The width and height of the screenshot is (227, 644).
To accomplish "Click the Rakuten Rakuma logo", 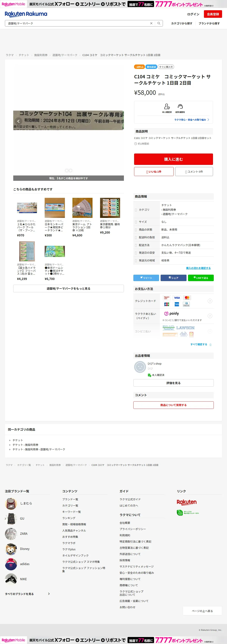I will (26, 14).
